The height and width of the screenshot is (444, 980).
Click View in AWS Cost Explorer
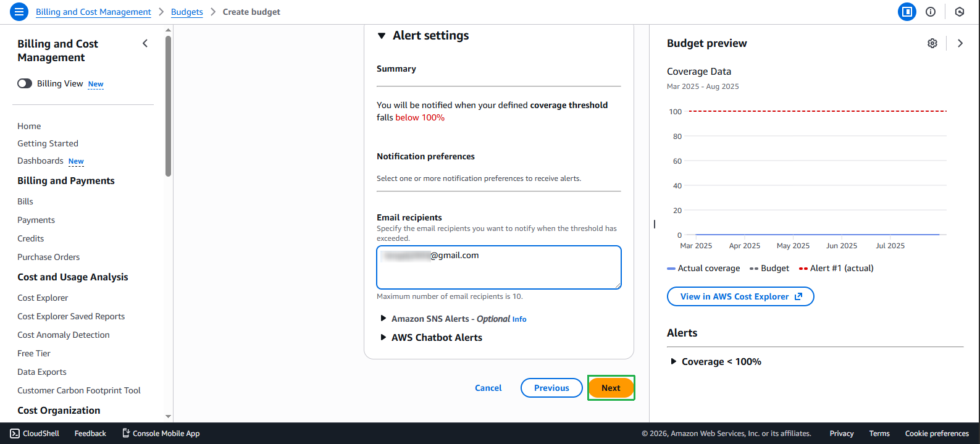tap(740, 296)
